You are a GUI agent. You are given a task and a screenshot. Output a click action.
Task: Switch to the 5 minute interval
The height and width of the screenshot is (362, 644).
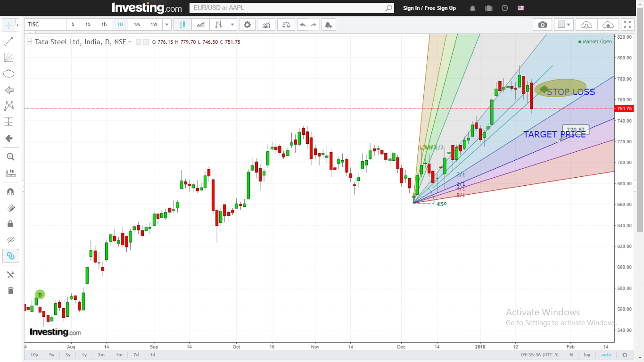(73, 25)
